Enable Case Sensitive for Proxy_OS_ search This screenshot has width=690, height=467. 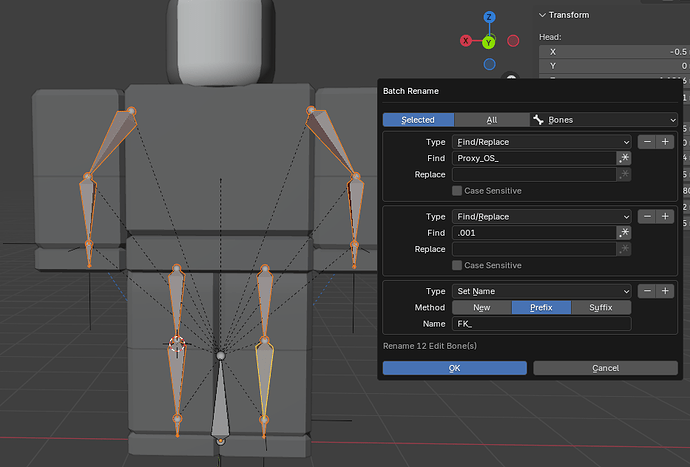(x=457, y=191)
